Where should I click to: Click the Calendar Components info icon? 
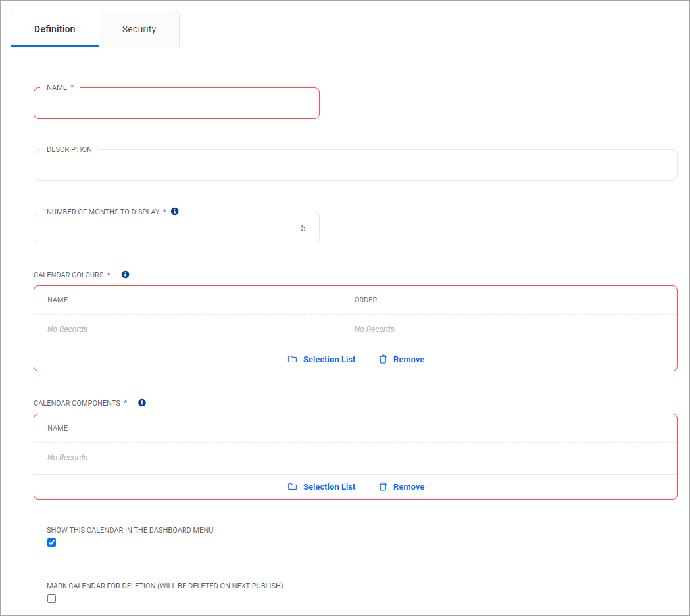142,402
